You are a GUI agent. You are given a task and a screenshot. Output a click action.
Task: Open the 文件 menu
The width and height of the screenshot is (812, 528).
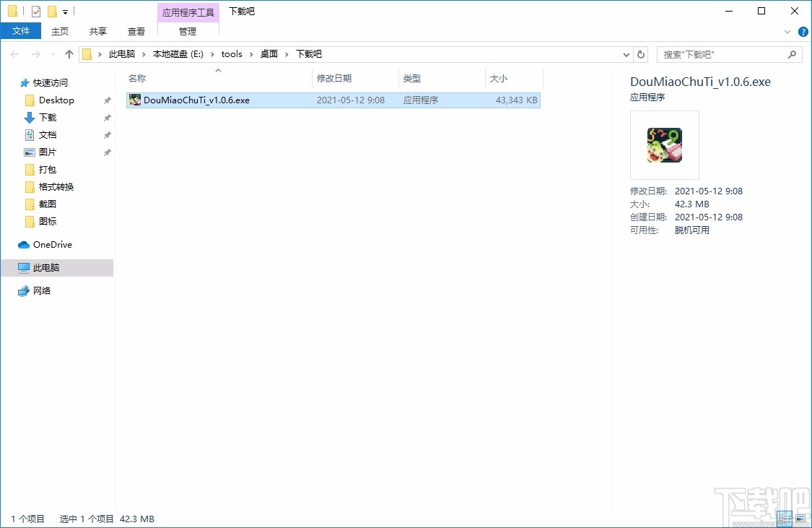[21, 31]
